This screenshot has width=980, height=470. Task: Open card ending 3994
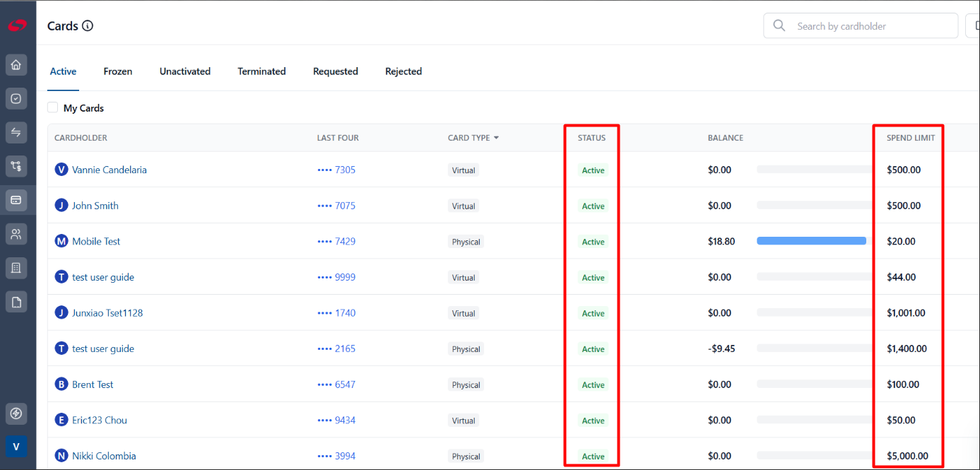(336, 456)
